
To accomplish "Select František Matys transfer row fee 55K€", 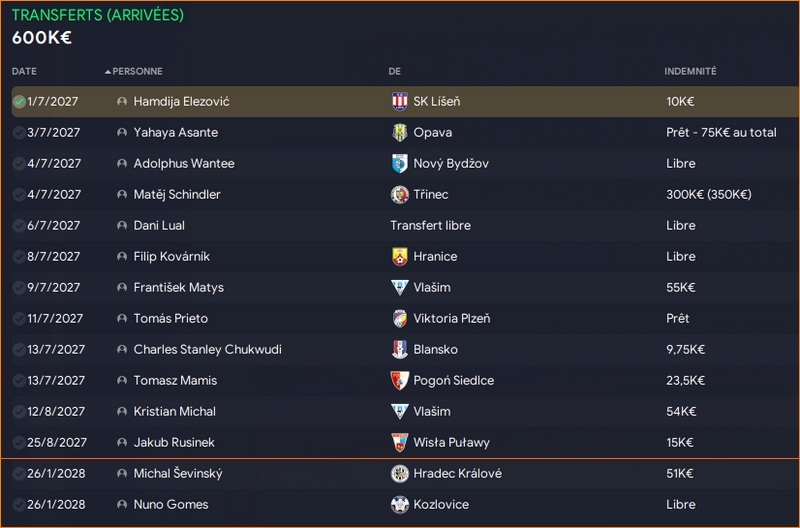I will (680, 288).
